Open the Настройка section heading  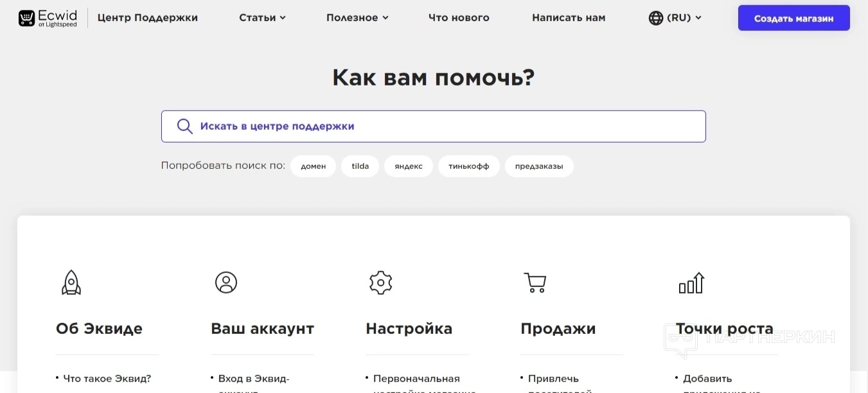pyautogui.click(x=409, y=329)
